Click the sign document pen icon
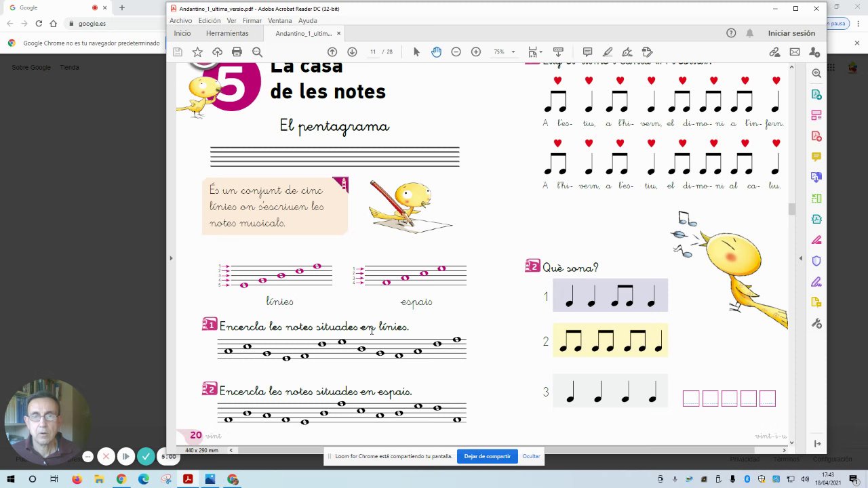The image size is (868, 488). pyautogui.click(x=627, y=52)
